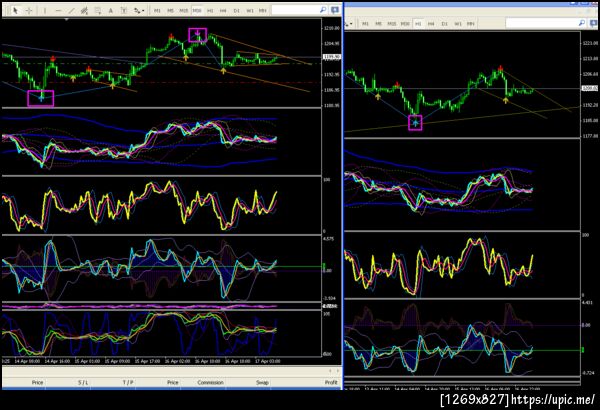This screenshot has width=600, height=410.
Task: Open the chat icon in right window
Action: [x=593, y=23]
